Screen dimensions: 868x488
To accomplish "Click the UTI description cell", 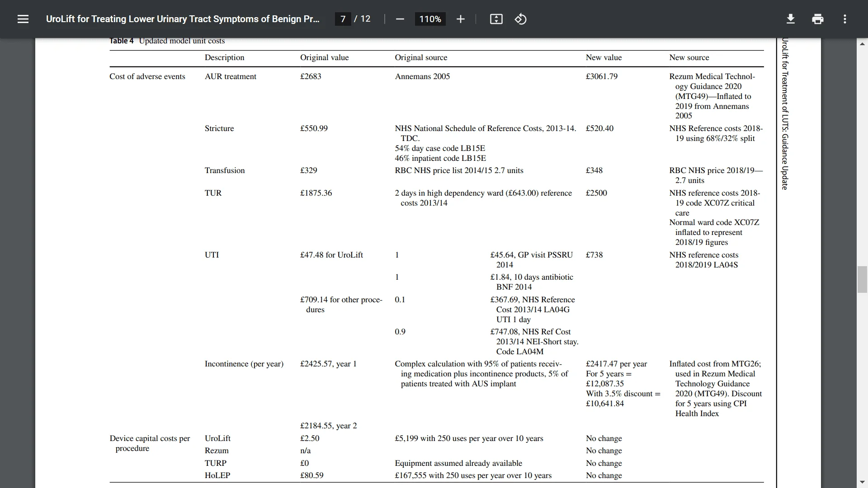I will point(212,255).
